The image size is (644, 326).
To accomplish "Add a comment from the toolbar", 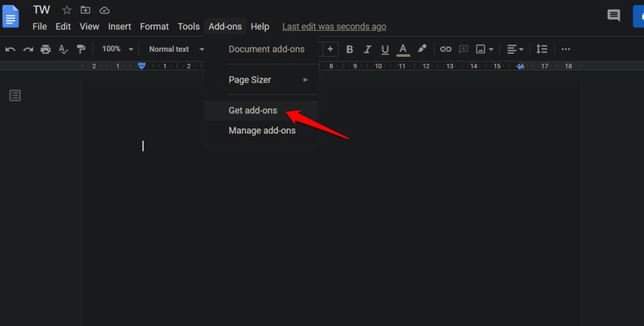I will click(x=463, y=50).
